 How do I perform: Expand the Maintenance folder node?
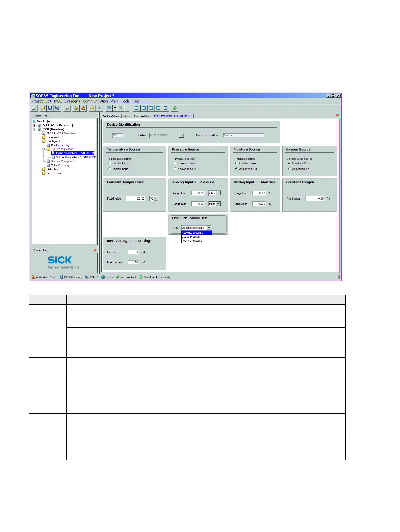coord(39,173)
